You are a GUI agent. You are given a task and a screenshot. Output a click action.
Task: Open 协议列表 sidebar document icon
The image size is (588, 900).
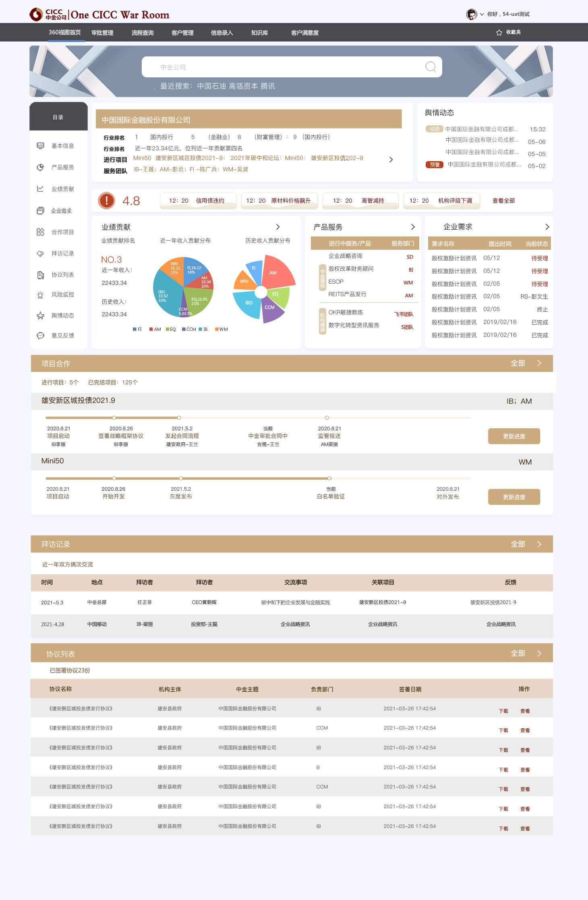coord(40,275)
